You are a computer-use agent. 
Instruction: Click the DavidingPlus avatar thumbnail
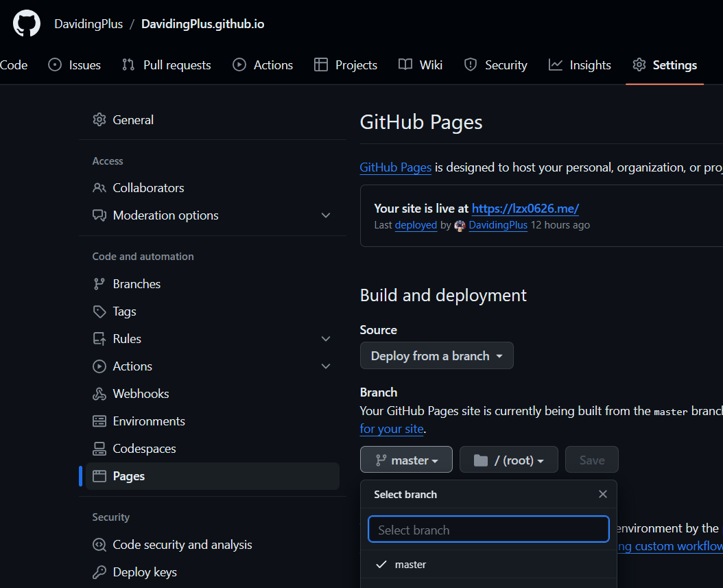[460, 226]
